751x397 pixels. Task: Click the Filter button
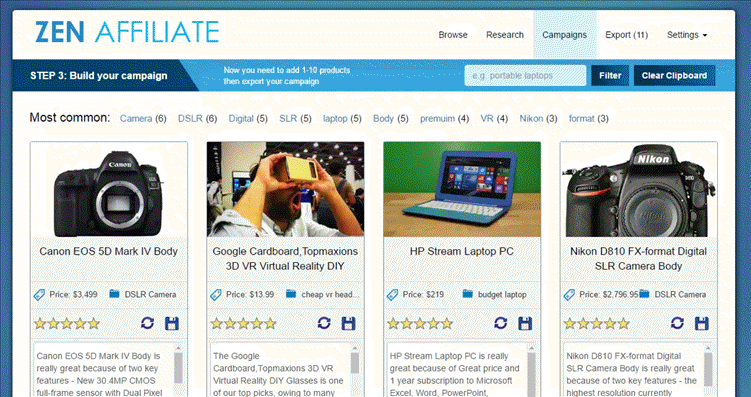610,76
